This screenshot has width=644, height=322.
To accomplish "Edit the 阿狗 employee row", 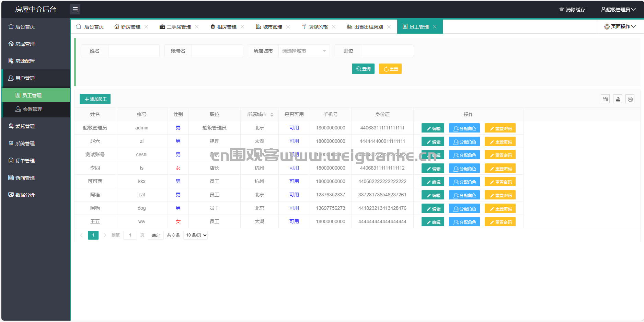I will [x=433, y=208].
